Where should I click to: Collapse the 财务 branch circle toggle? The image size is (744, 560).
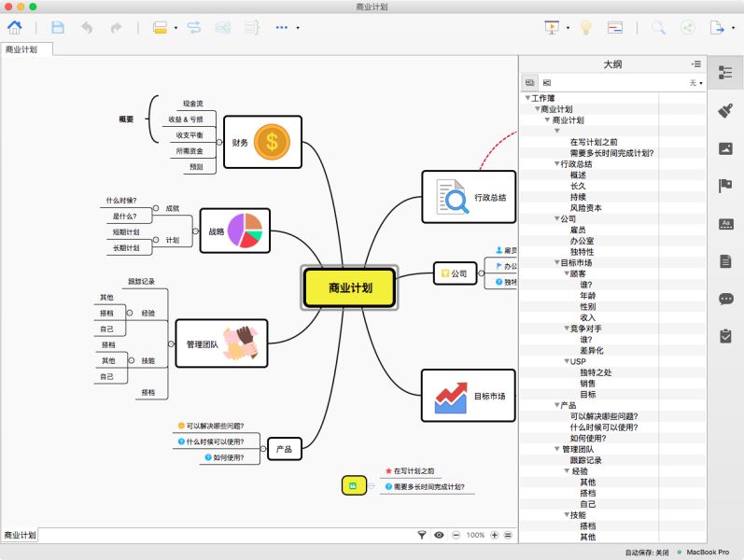point(219,142)
